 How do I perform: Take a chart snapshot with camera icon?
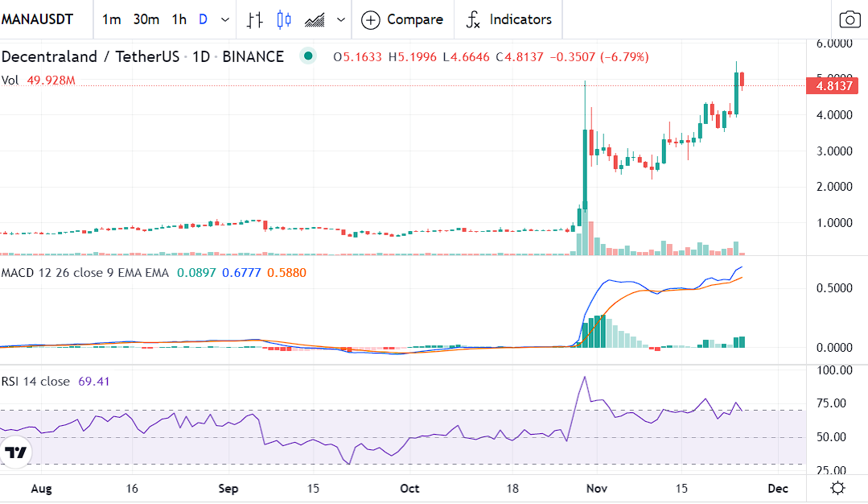tap(849, 20)
